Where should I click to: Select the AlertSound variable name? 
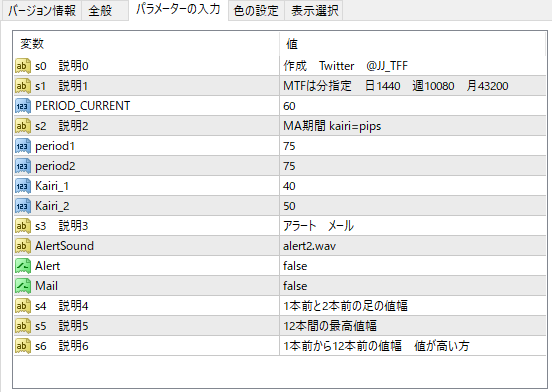(x=64, y=246)
